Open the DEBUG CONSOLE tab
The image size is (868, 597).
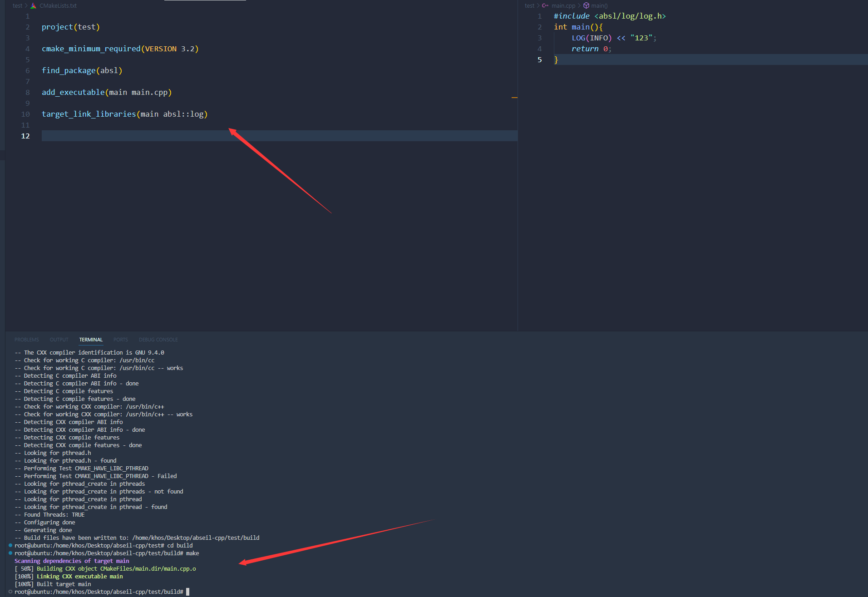pos(158,340)
